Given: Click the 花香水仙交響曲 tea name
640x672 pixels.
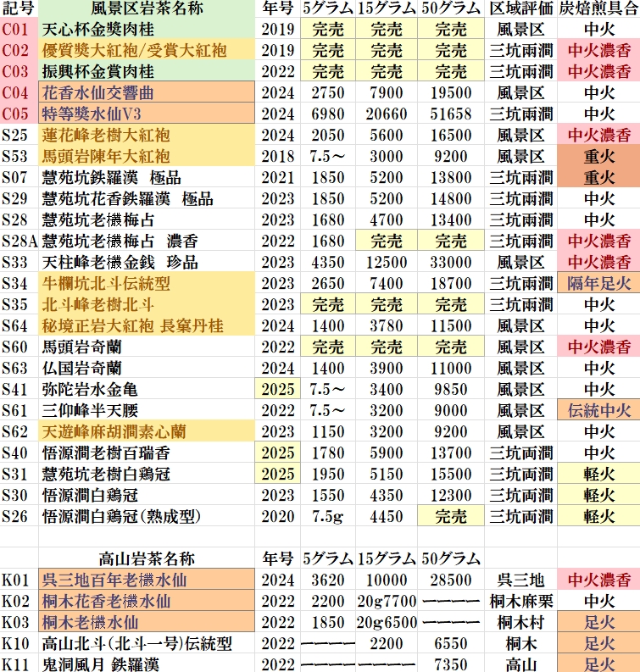Looking at the screenshot, I should [100, 92].
